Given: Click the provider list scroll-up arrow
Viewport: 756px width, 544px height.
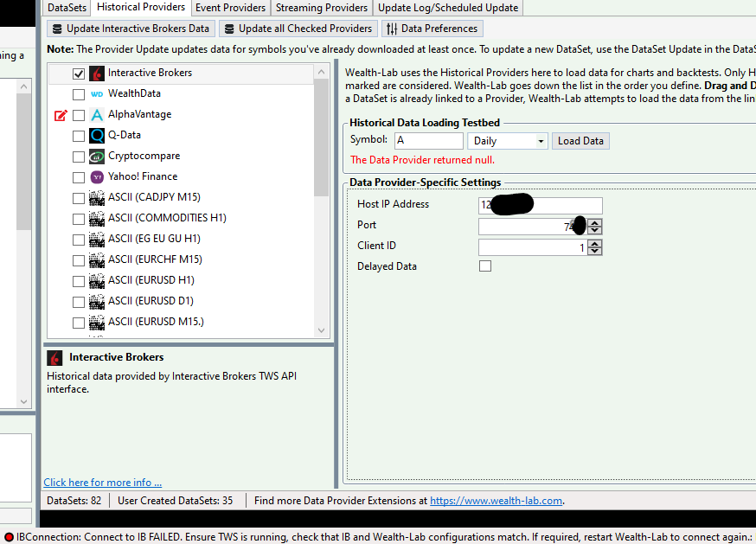Looking at the screenshot, I should (x=322, y=72).
